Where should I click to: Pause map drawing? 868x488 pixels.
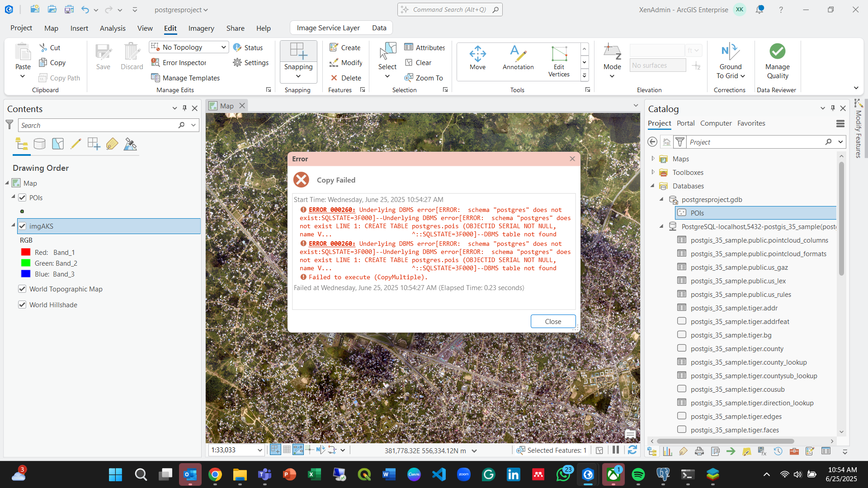point(616,450)
